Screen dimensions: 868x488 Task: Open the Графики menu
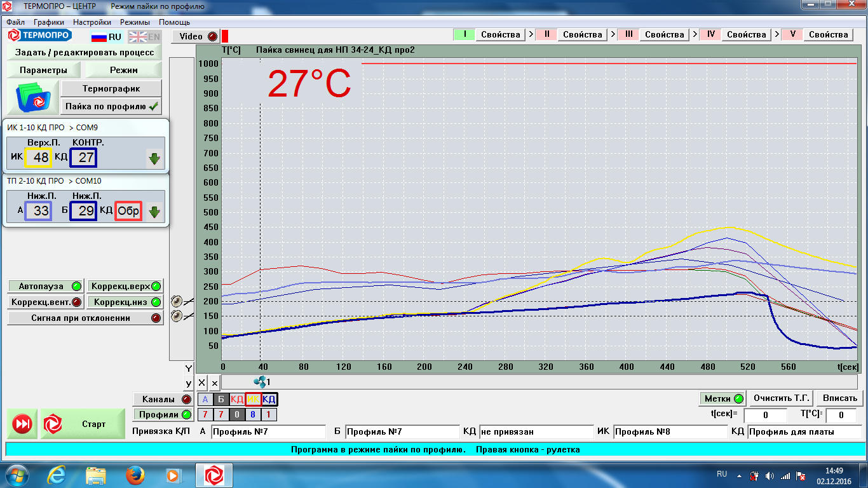click(x=49, y=22)
